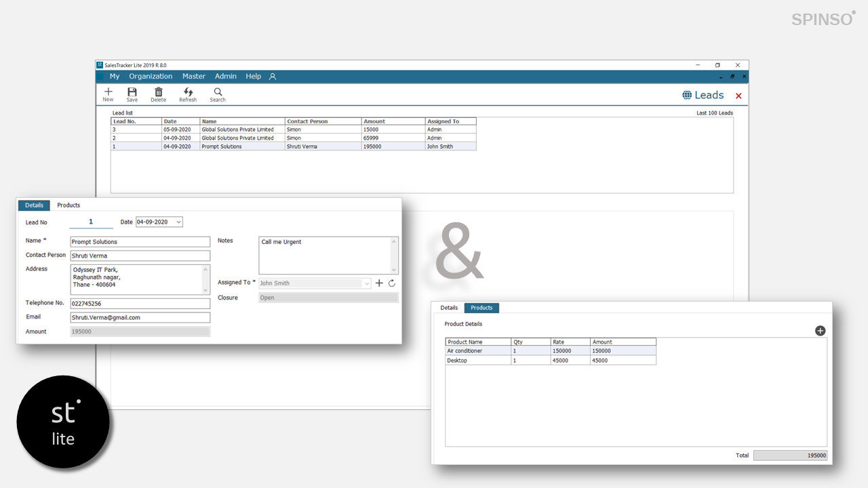868x488 pixels.
Task: Select the Prompt Solutions lead row
Action: click(222, 146)
